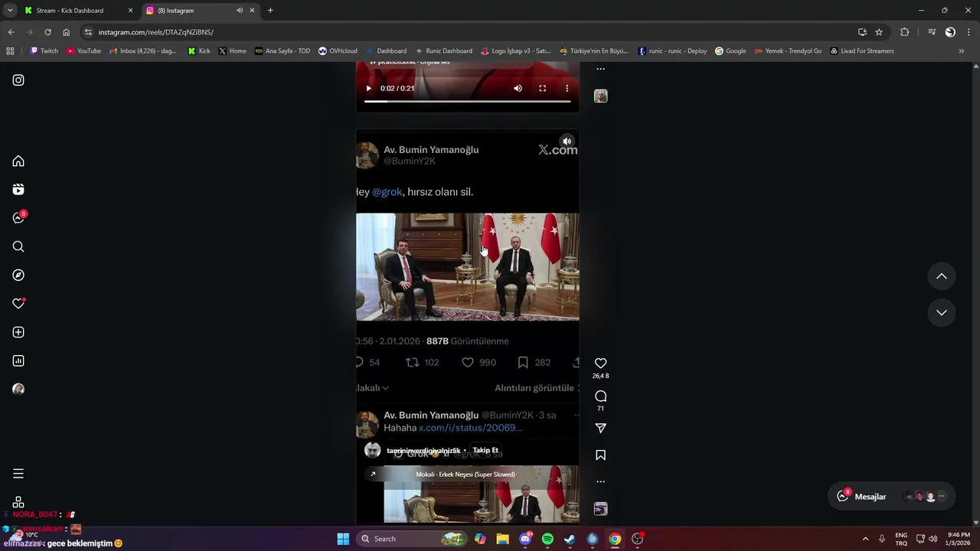Click the Instagram logo icon
This screenshot has width=980, height=551.
point(18,80)
